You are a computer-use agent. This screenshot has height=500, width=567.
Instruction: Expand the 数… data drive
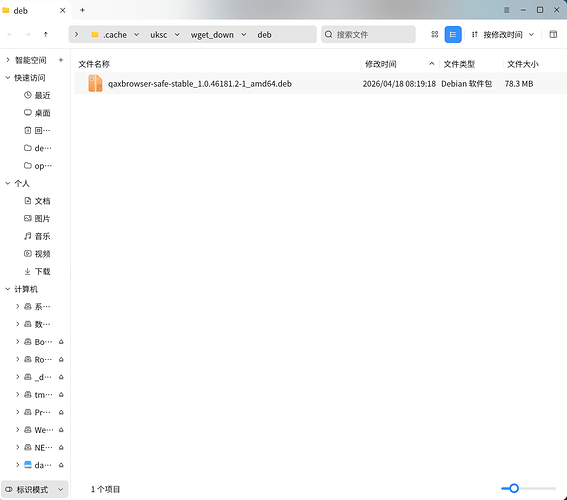pyautogui.click(x=17, y=324)
